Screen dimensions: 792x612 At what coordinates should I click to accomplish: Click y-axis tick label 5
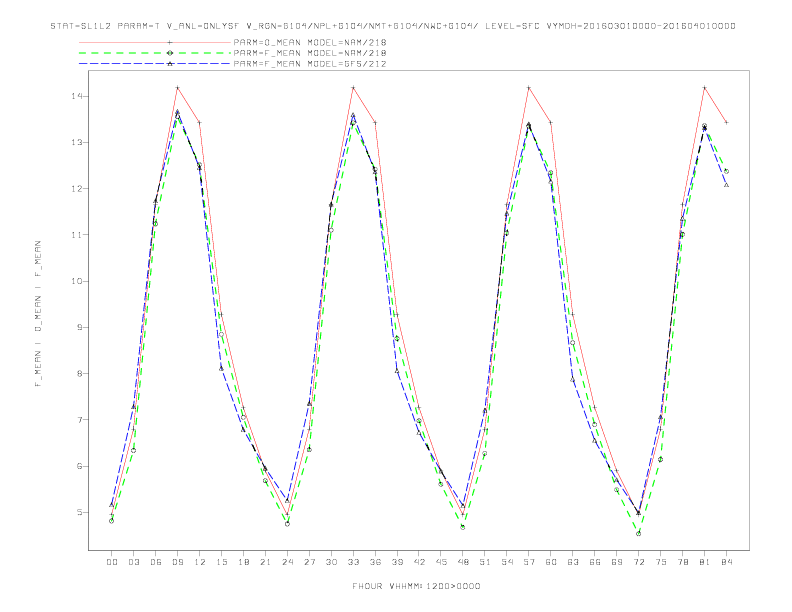(80, 513)
